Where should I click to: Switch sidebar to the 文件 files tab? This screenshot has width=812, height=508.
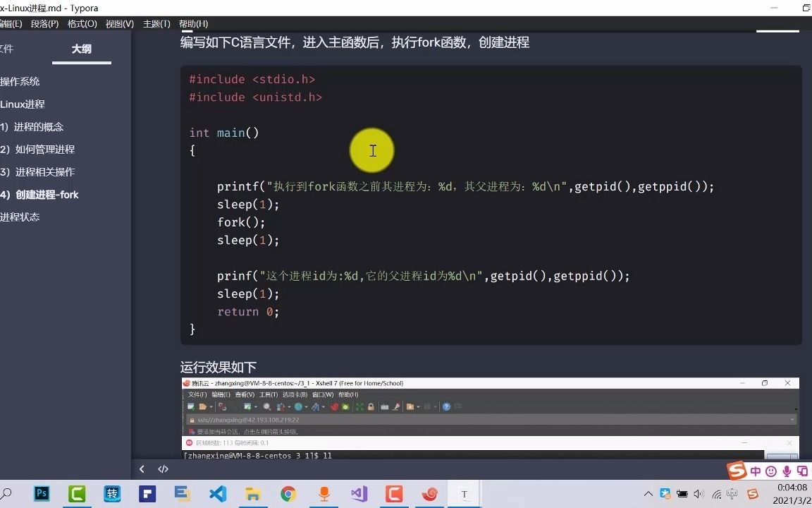pos(7,49)
